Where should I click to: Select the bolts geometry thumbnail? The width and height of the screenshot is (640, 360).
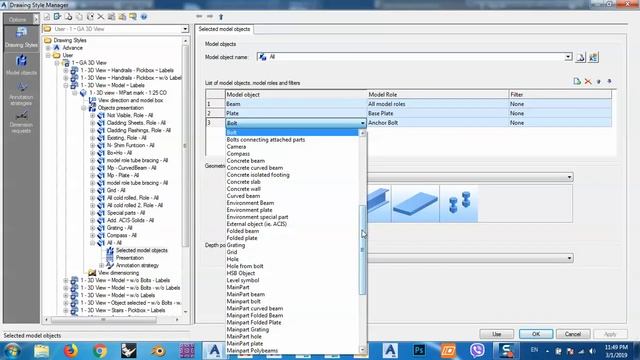point(459,203)
